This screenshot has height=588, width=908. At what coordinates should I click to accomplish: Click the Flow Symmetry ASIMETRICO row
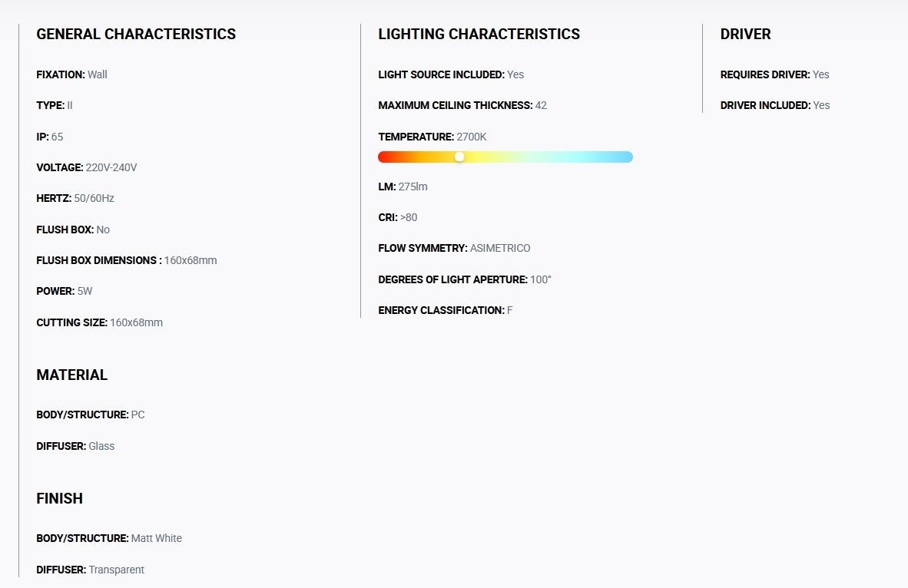point(454,248)
